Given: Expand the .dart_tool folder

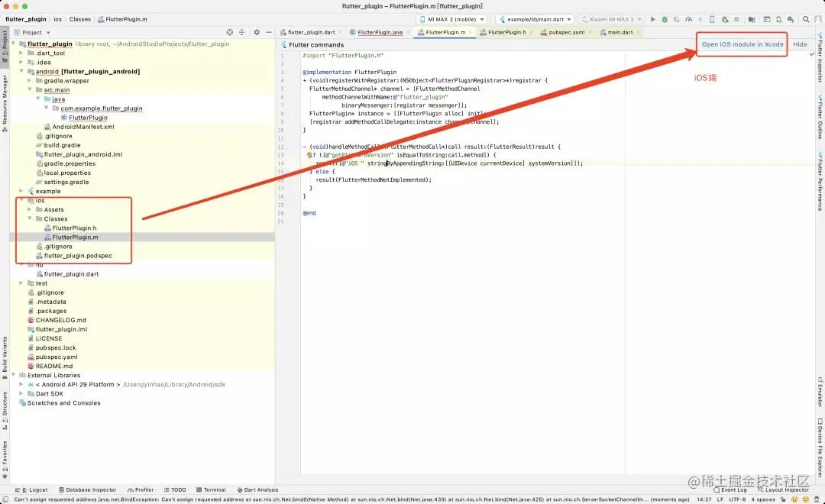Looking at the screenshot, I should [21, 53].
